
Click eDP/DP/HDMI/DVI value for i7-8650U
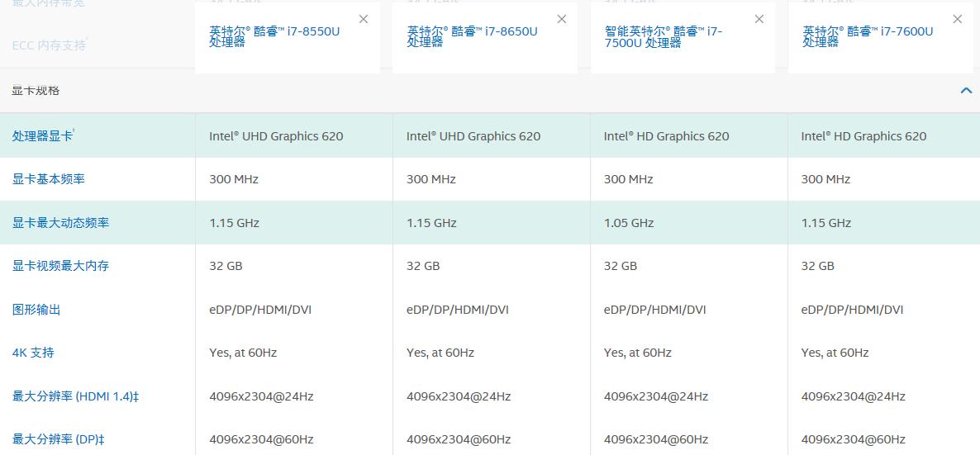458,310
